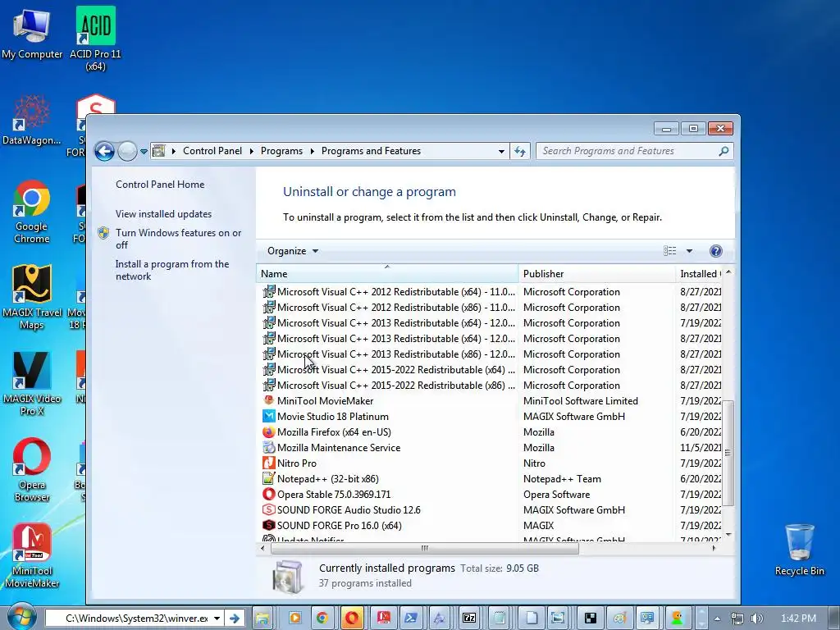This screenshot has width=840, height=630.
Task: Select Nitro Pro icon in program list
Action: click(269, 463)
